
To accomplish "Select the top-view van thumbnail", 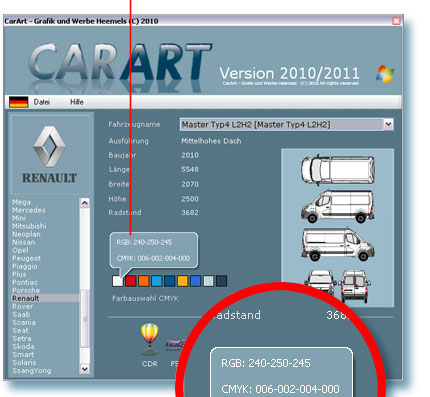I will tap(338, 170).
